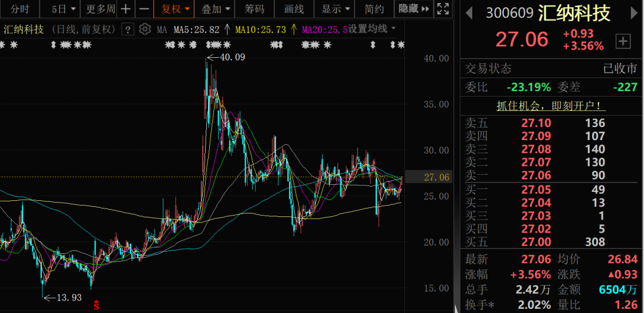
Task: Add 汇纳科技 to watchlist with plus icon
Action: point(623,41)
